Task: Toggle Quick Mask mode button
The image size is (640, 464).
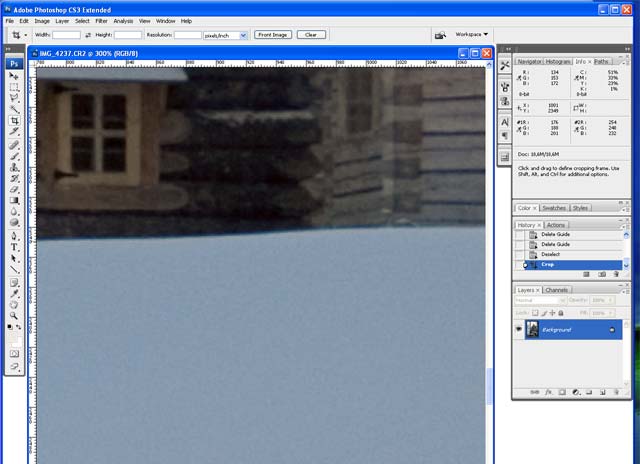Action: point(15,352)
